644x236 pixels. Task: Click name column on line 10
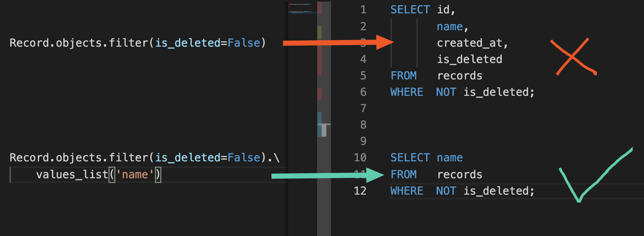449,158
